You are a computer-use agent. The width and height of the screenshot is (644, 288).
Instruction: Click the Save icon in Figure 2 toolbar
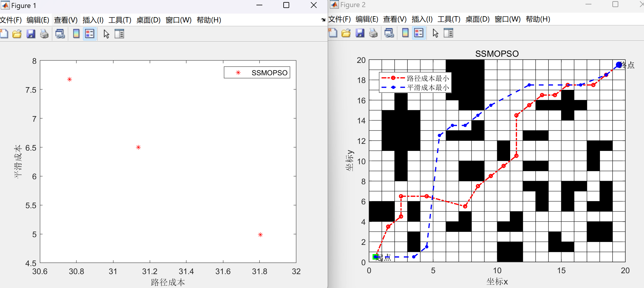(360, 33)
